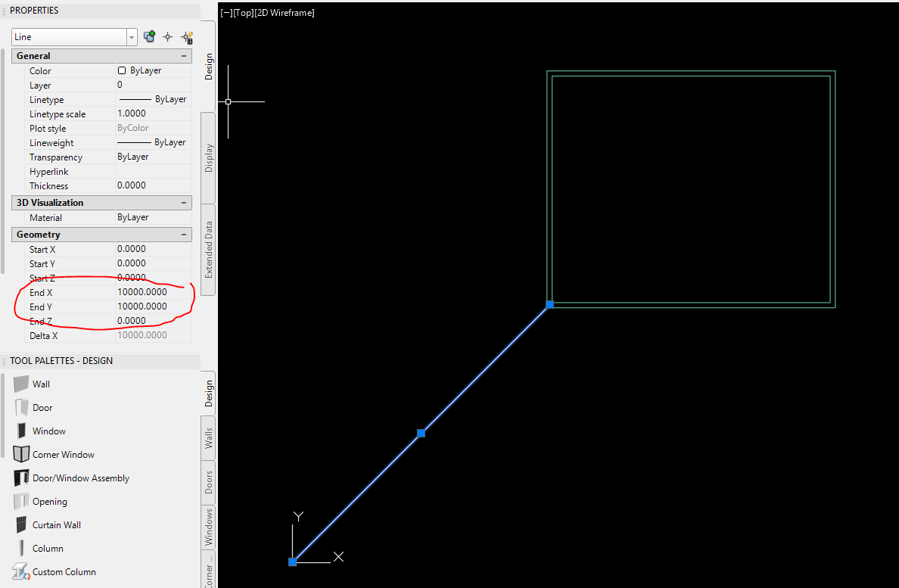Screen dimensions: 899x588
Task: Click the Select Objects crosshair icon
Action: pyautogui.click(x=167, y=36)
